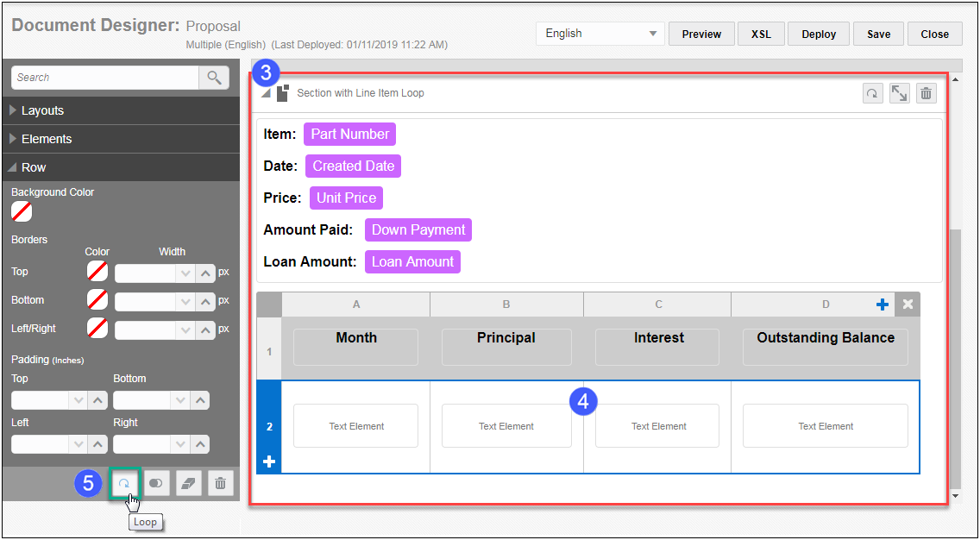The width and height of the screenshot is (980, 540).
Task: Increase the Top padding value
Action: click(x=97, y=400)
